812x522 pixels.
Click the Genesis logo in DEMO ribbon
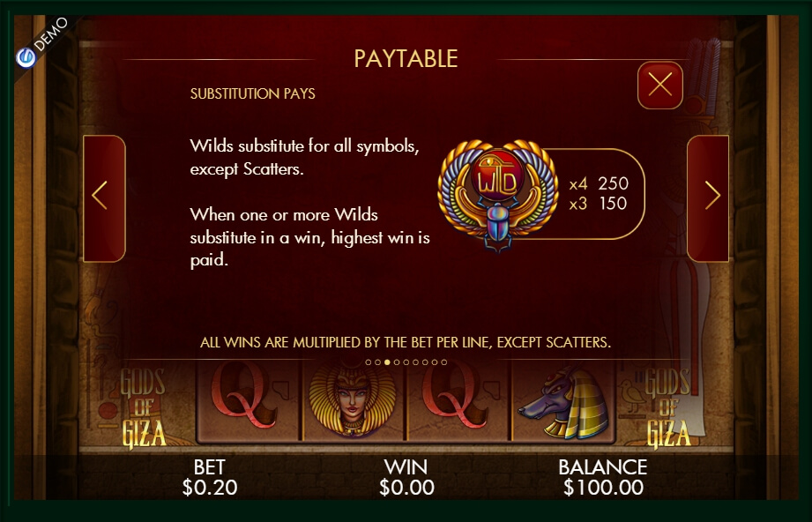click(26, 57)
